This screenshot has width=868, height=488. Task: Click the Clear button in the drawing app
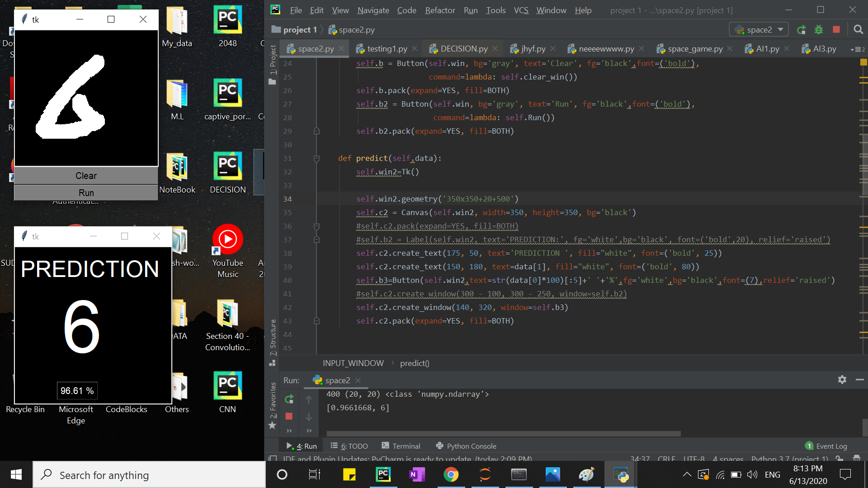(x=86, y=175)
